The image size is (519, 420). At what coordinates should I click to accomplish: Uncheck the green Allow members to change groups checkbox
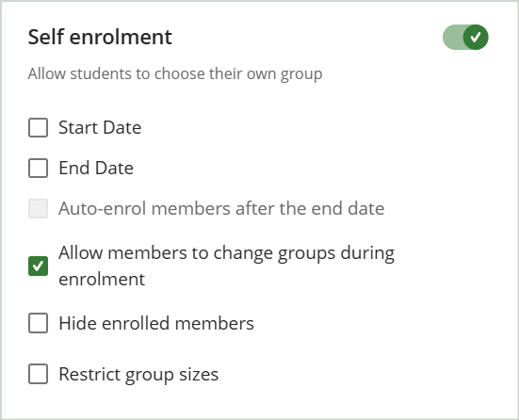tap(38, 266)
